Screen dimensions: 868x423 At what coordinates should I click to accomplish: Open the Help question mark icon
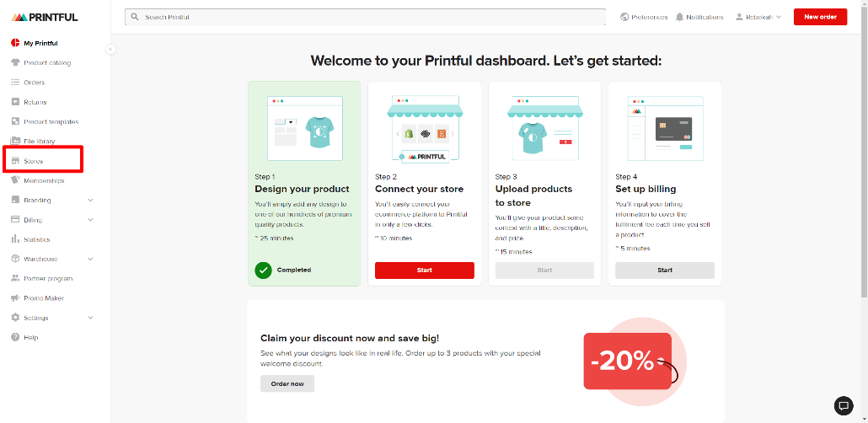coord(15,337)
